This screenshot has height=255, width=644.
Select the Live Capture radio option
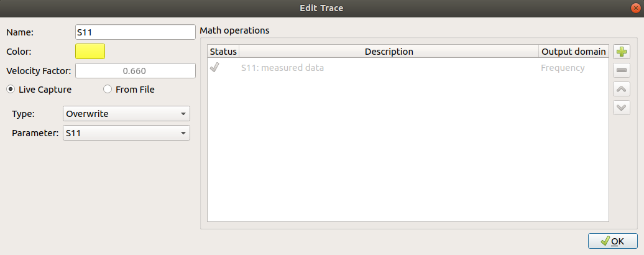(39, 89)
